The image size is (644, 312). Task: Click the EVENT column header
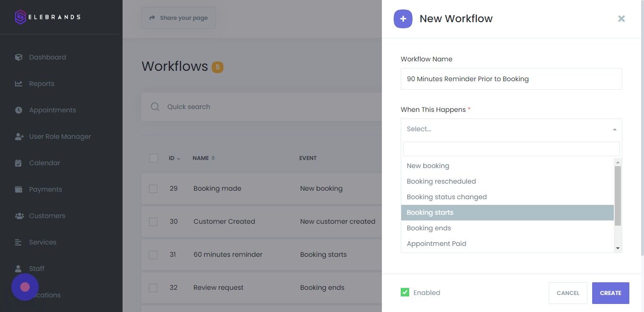(308, 158)
